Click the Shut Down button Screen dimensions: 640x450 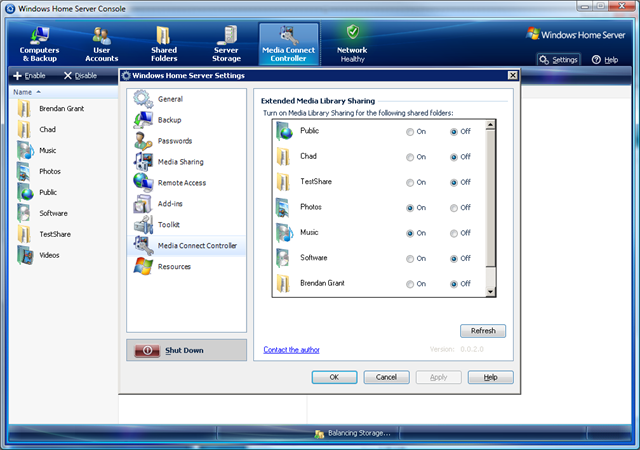186,350
